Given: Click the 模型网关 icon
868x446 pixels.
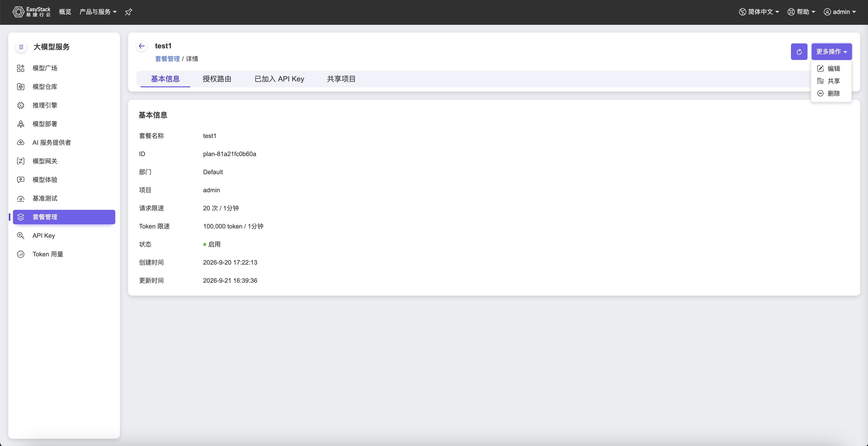Looking at the screenshot, I should (21, 161).
